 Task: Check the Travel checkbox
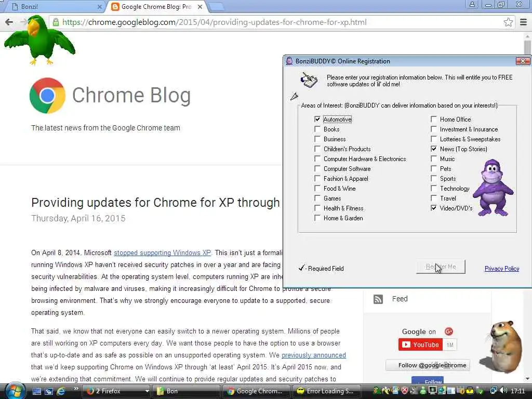pos(434,198)
